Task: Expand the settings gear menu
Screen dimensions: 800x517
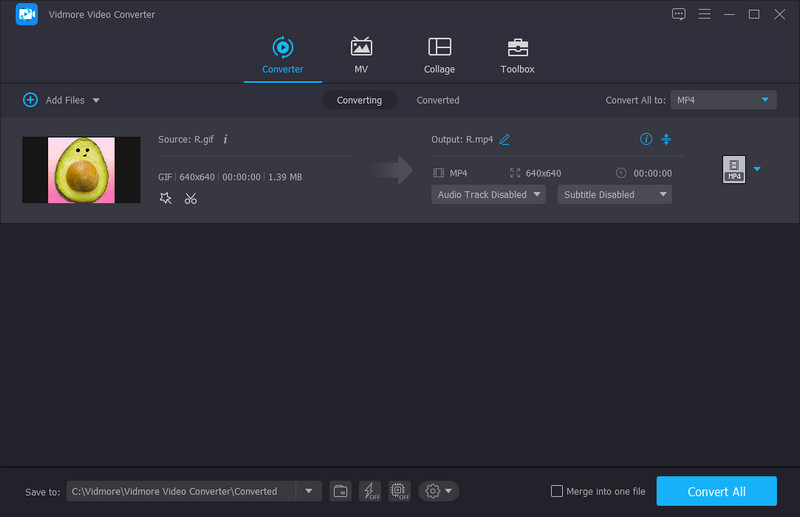Action: 439,491
